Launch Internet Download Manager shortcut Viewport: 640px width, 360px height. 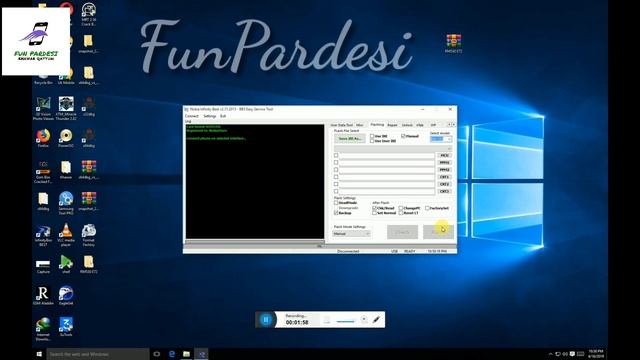[x=43, y=329]
